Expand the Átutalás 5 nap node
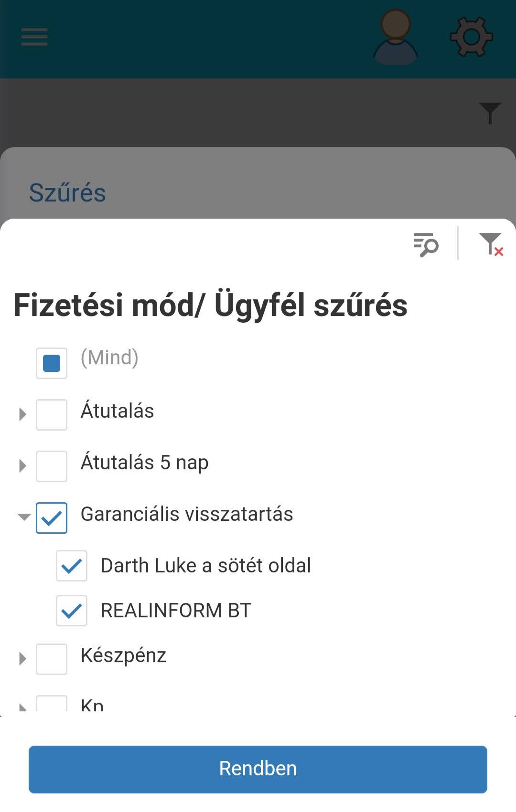 pos(22,466)
